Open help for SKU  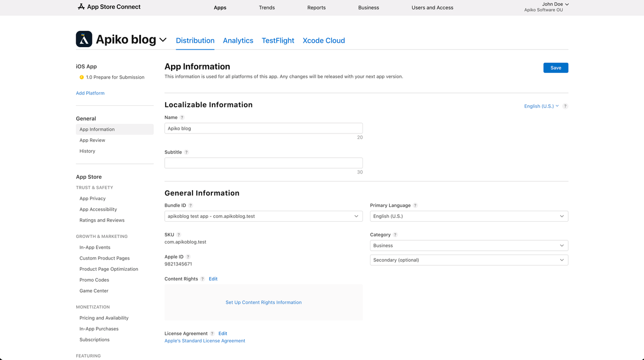coord(179,235)
